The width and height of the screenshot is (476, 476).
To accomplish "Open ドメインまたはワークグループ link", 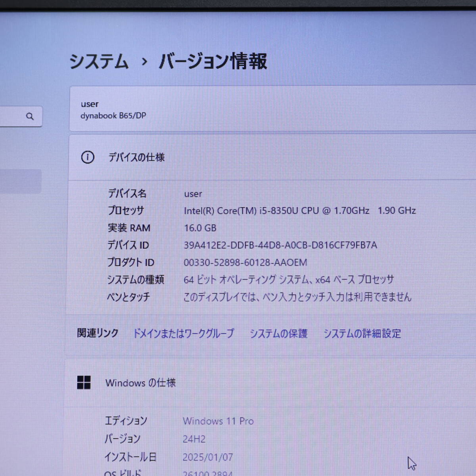I will pos(183,334).
